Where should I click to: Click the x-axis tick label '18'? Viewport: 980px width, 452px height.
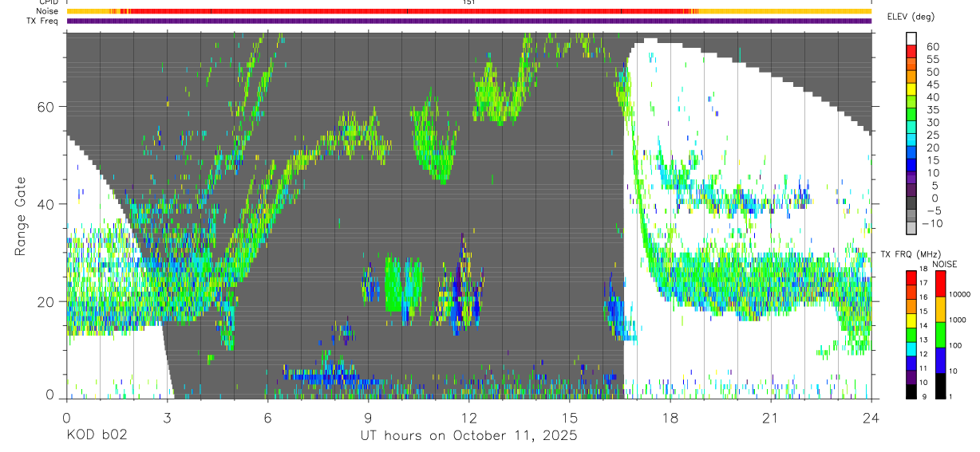tap(670, 418)
